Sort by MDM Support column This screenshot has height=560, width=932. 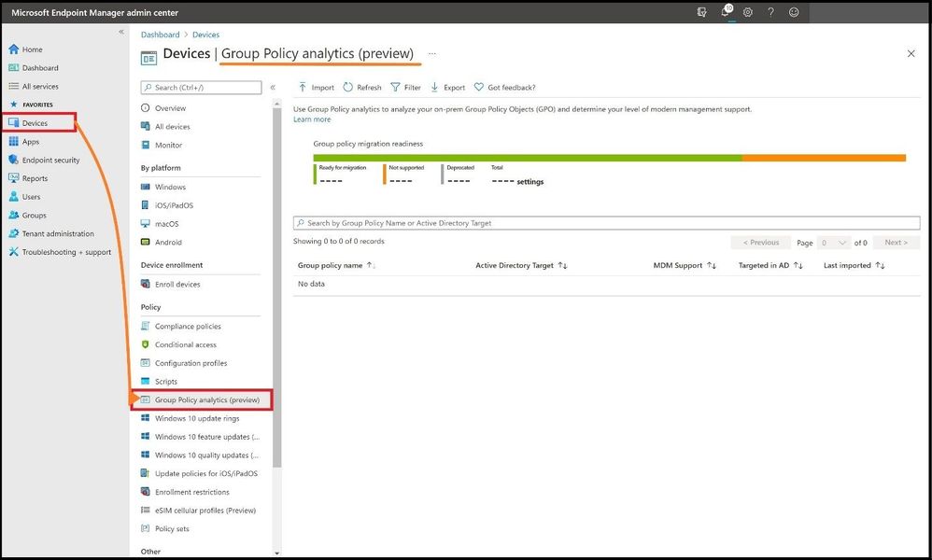[685, 265]
